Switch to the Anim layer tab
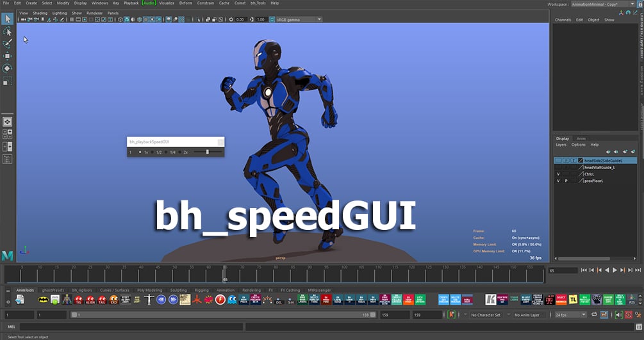Image resolution: width=644 pixels, height=340 pixels. 581,138
